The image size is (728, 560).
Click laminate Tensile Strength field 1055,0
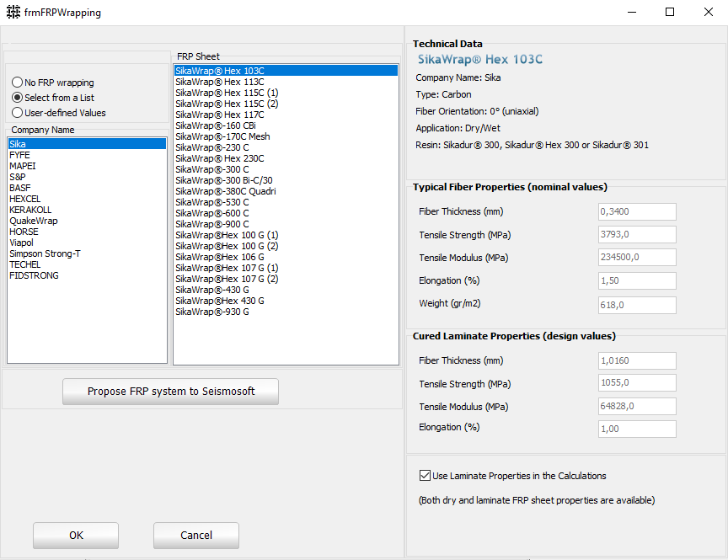click(x=637, y=383)
